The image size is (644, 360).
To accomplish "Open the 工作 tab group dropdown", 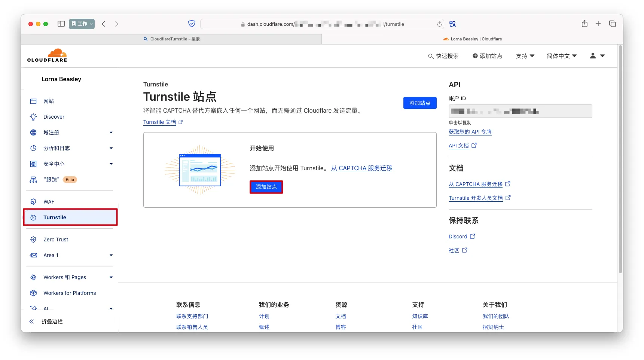I will click(82, 24).
